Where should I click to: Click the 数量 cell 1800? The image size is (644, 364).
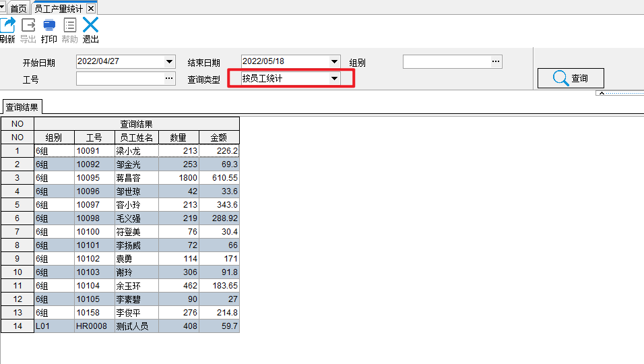click(x=179, y=178)
